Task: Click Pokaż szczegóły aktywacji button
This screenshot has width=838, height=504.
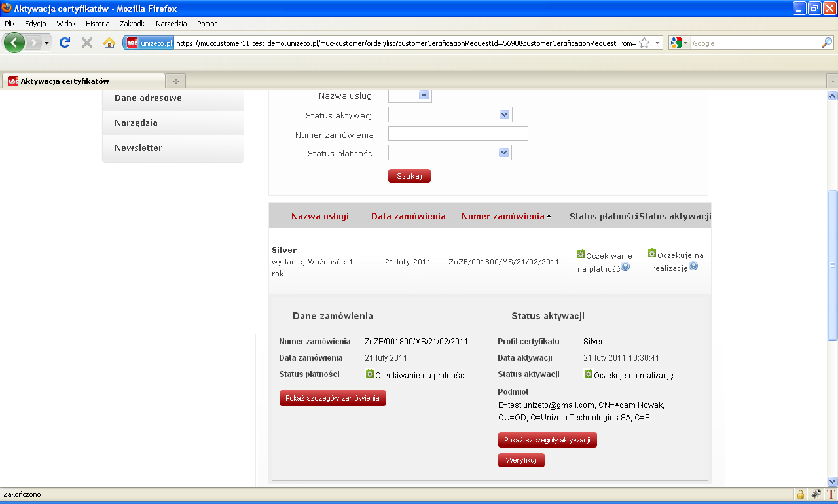Action: point(547,440)
